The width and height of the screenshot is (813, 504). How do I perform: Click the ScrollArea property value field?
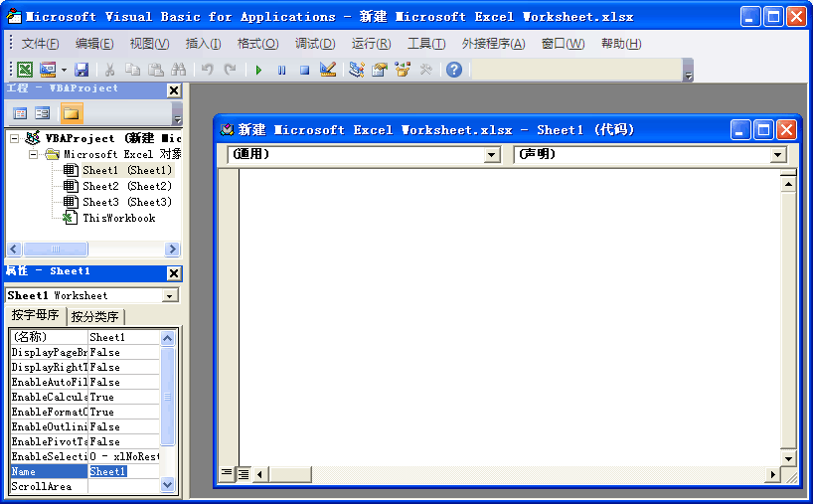(123, 486)
